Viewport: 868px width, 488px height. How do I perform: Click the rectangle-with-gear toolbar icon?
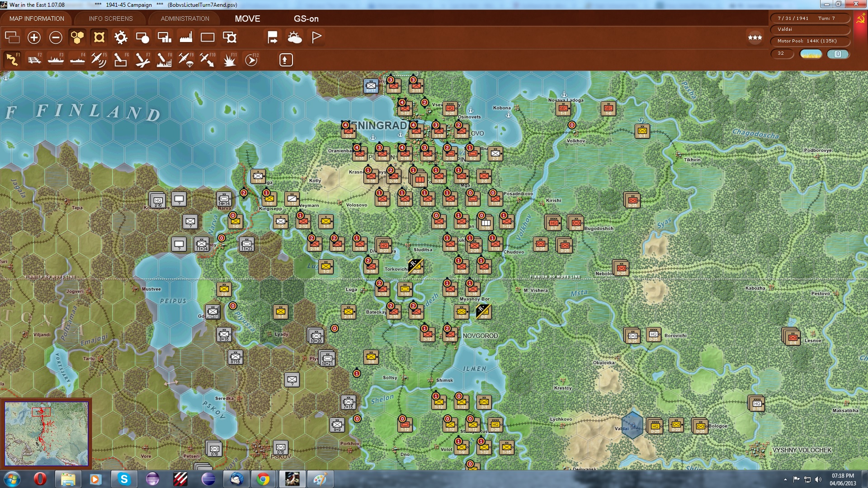point(230,37)
